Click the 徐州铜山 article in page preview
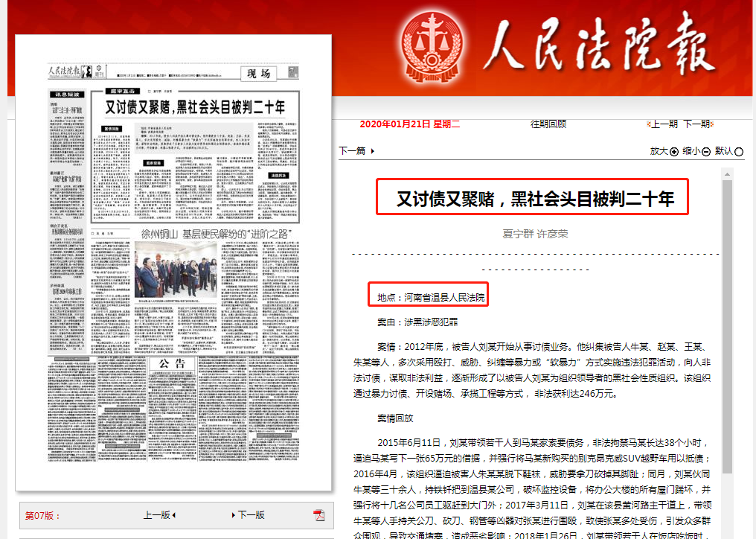The width and height of the screenshot is (756, 539). (x=217, y=234)
